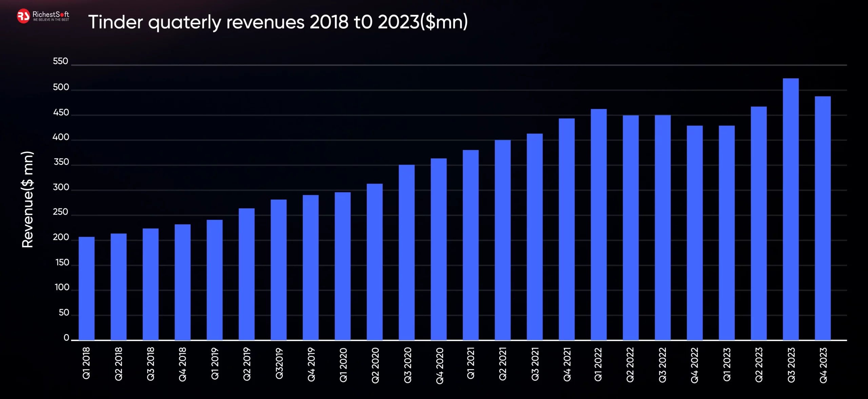Click the '450' y-axis label

click(x=61, y=112)
